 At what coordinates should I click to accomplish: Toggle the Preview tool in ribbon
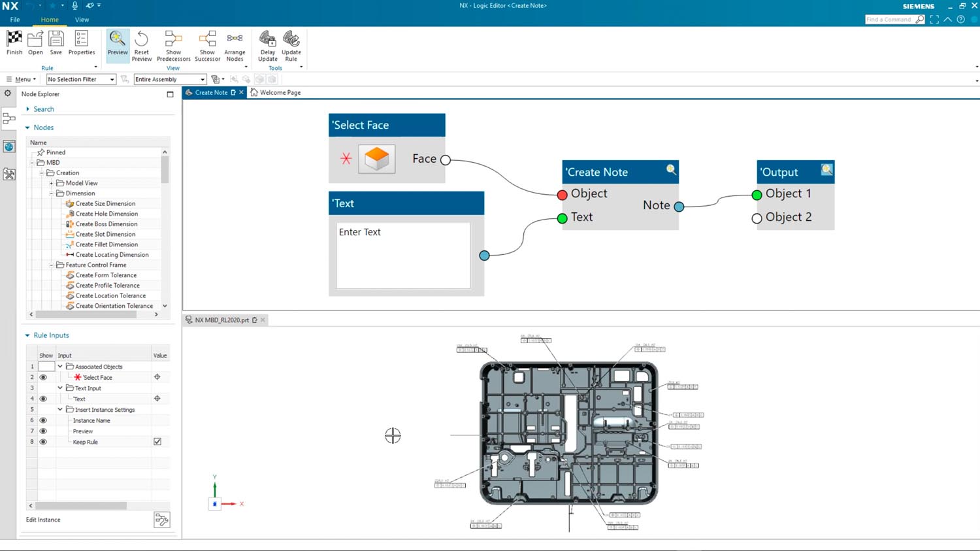pos(118,41)
